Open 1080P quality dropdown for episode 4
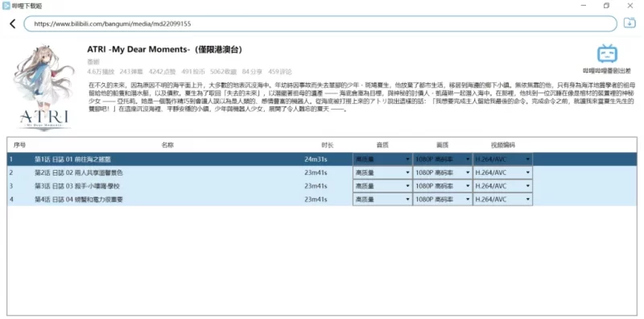644x319 pixels. [x=443, y=200]
